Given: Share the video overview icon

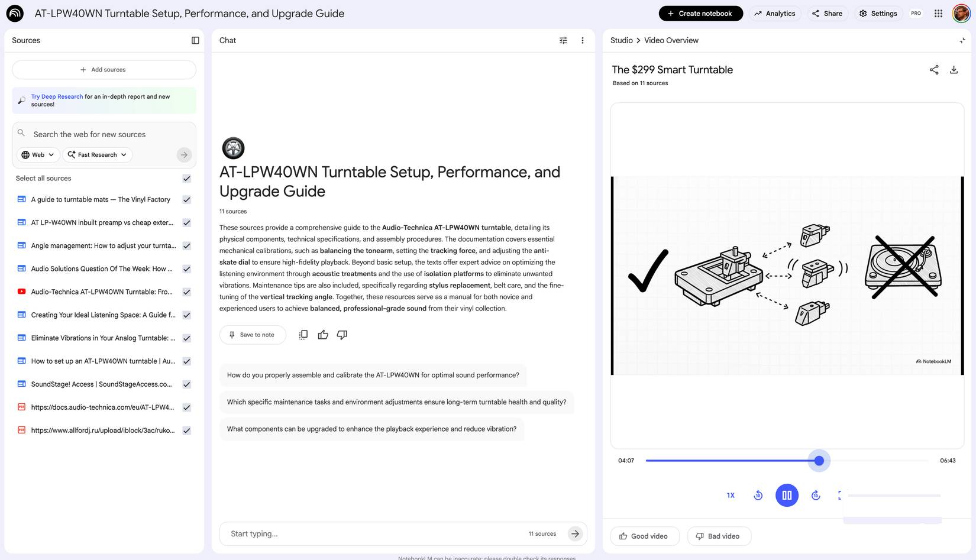Looking at the screenshot, I should (934, 70).
